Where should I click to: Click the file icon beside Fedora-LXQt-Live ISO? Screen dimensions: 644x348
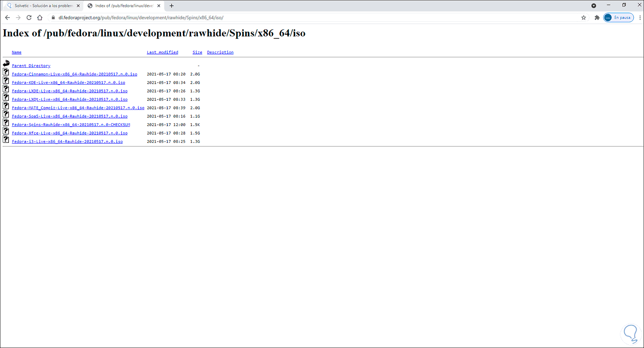[6, 97]
